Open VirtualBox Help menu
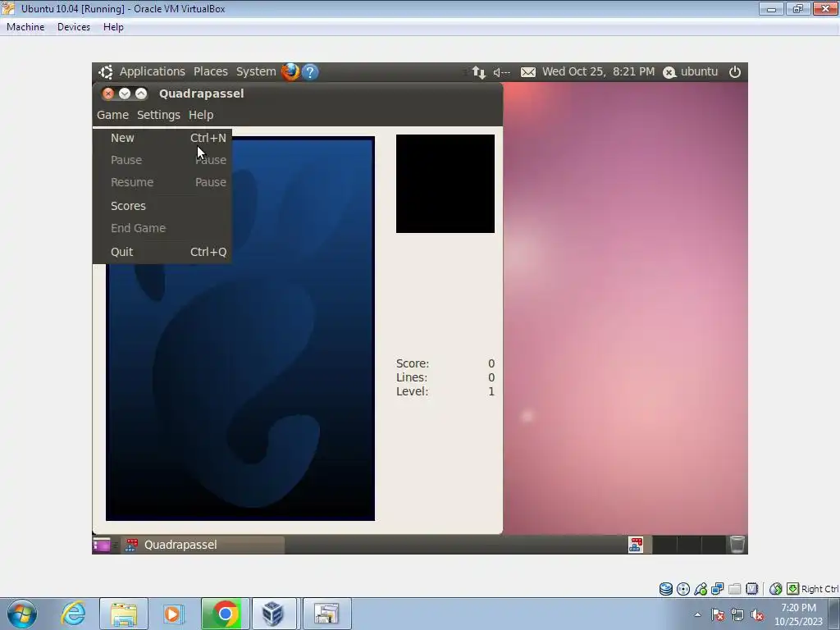The height and width of the screenshot is (630, 840). [113, 27]
